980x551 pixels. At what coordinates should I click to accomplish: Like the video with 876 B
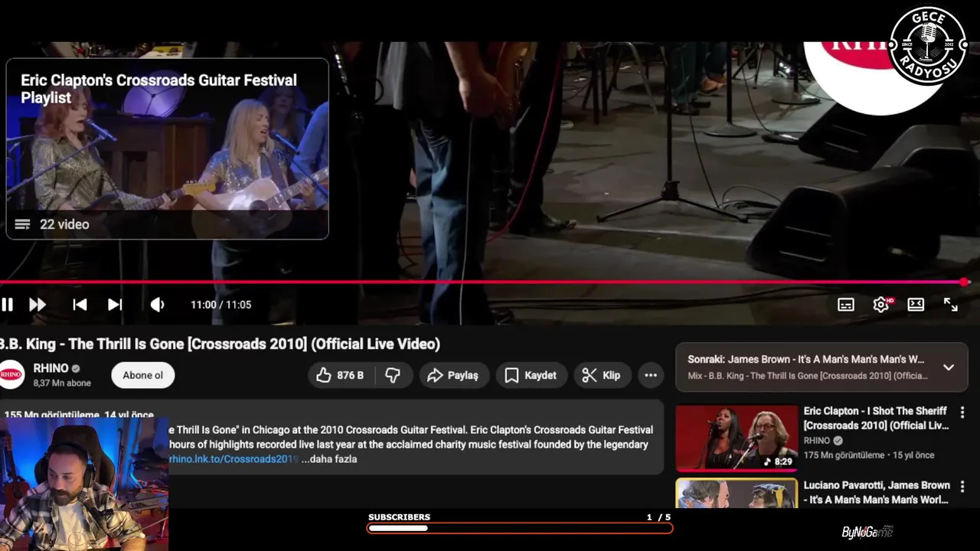tap(341, 375)
